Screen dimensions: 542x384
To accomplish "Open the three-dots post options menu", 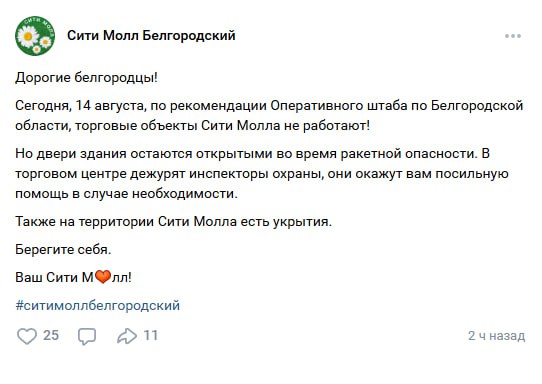I will click(x=513, y=36).
